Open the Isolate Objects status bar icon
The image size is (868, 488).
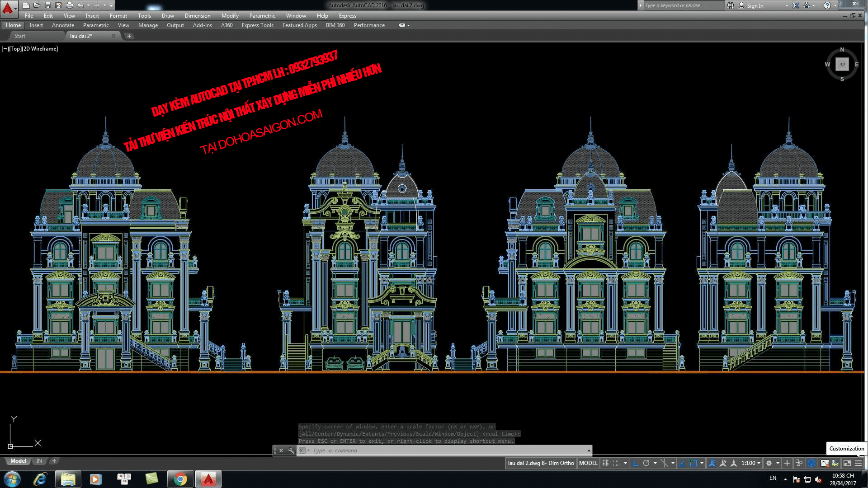pyautogui.click(x=798, y=463)
